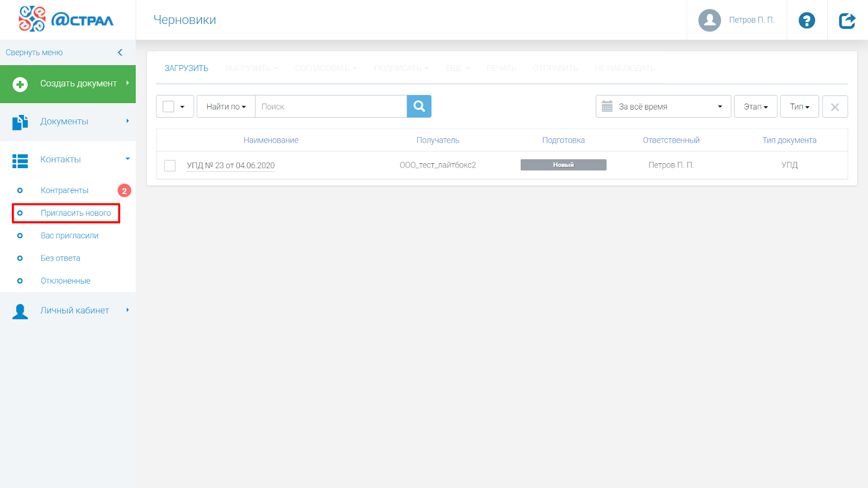Select Контрагенты in the sidebar
The width and height of the screenshot is (868, 488).
click(x=65, y=190)
